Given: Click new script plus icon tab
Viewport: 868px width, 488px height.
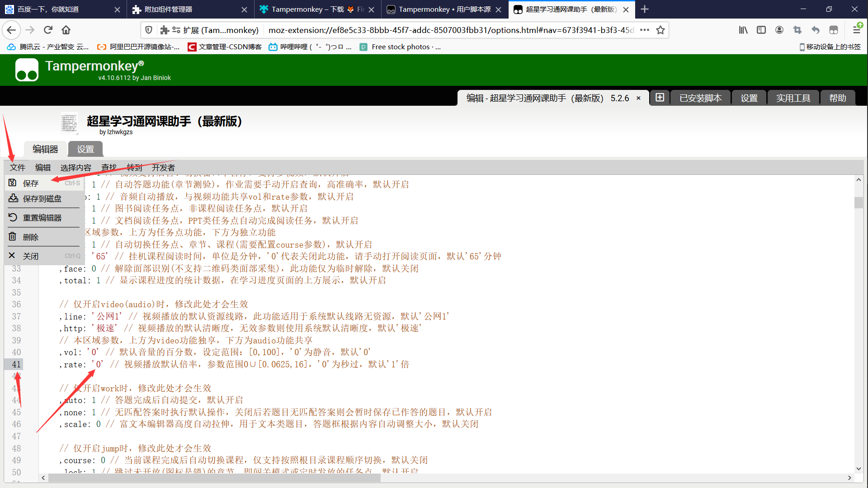Looking at the screenshot, I should coord(660,98).
